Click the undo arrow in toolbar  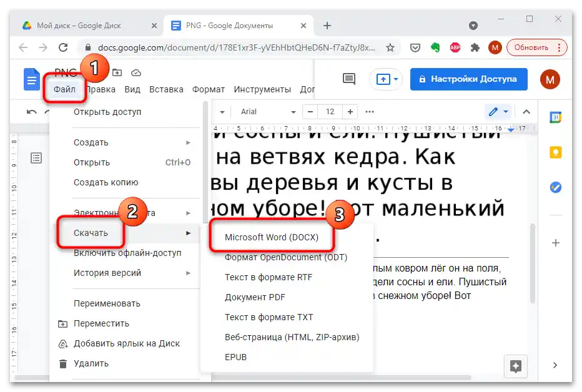tap(32, 112)
